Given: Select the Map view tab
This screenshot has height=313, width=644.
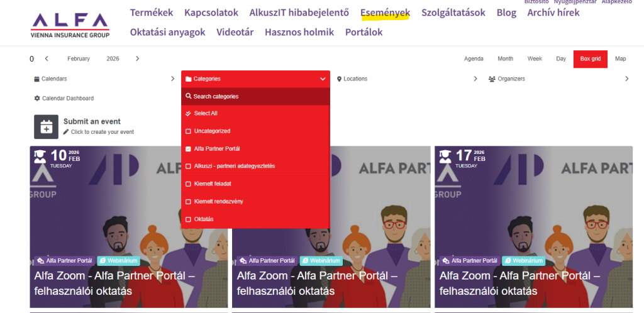Looking at the screenshot, I should 621,58.
